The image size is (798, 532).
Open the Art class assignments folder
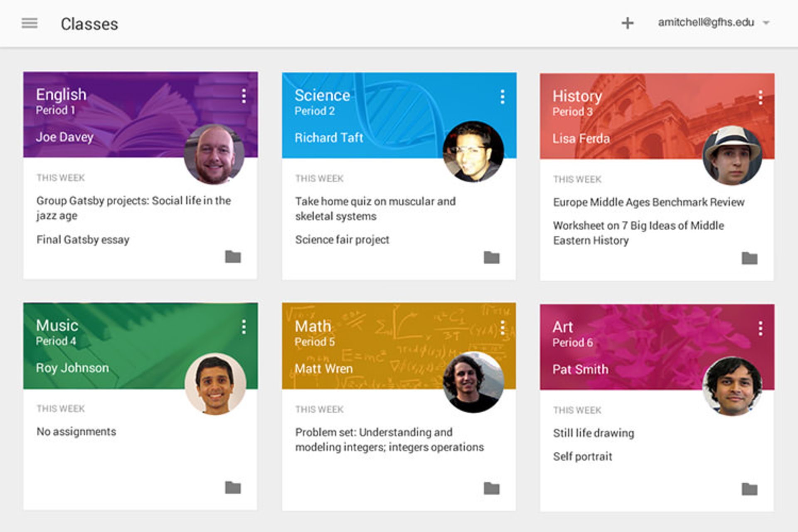pos(750,489)
